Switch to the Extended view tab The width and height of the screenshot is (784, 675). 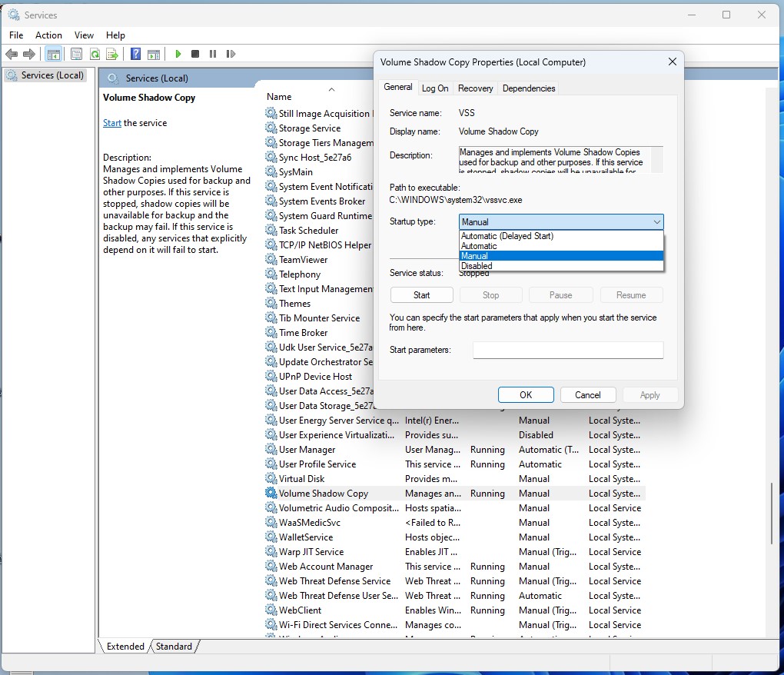[x=125, y=646]
